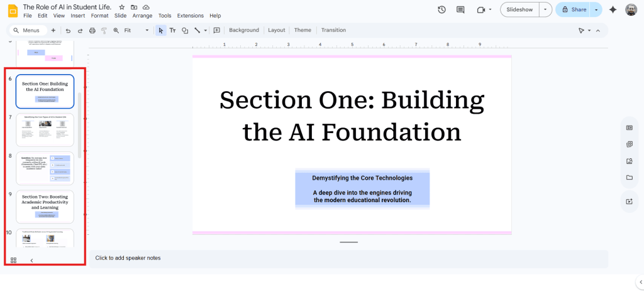Print the presentation
The height and width of the screenshot is (292, 644).
pyautogui.click(x=92, y=30)
